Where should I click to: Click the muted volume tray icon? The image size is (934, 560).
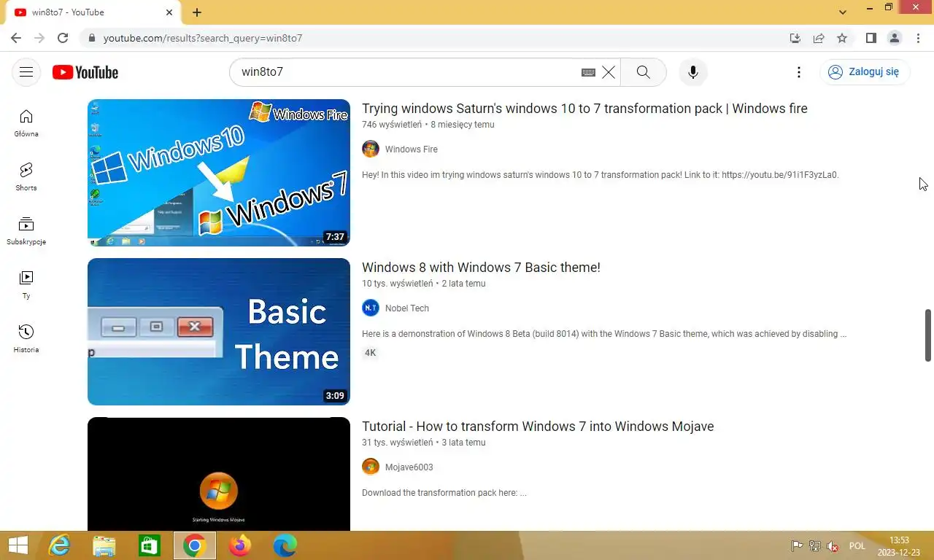(x=833, y=546)
